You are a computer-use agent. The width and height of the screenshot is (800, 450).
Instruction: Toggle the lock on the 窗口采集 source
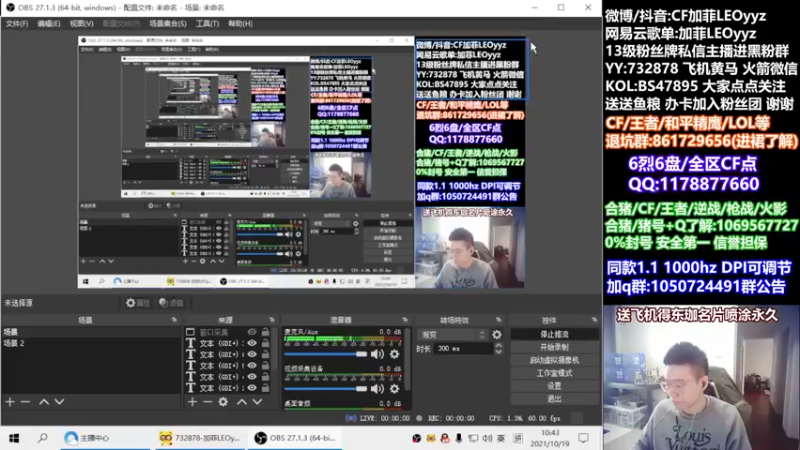[265, 332]
